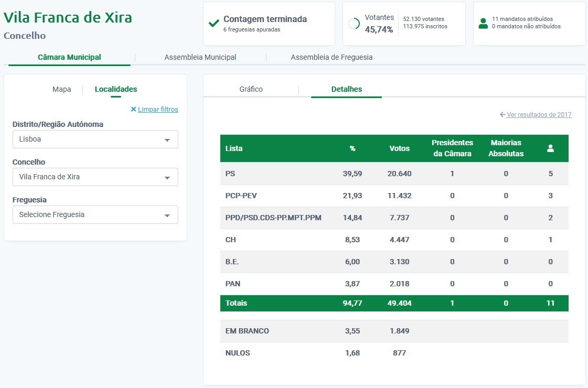This screenshot has width=588, height=388.
Task: Select the Mapa tab
Action: [61, 89]
